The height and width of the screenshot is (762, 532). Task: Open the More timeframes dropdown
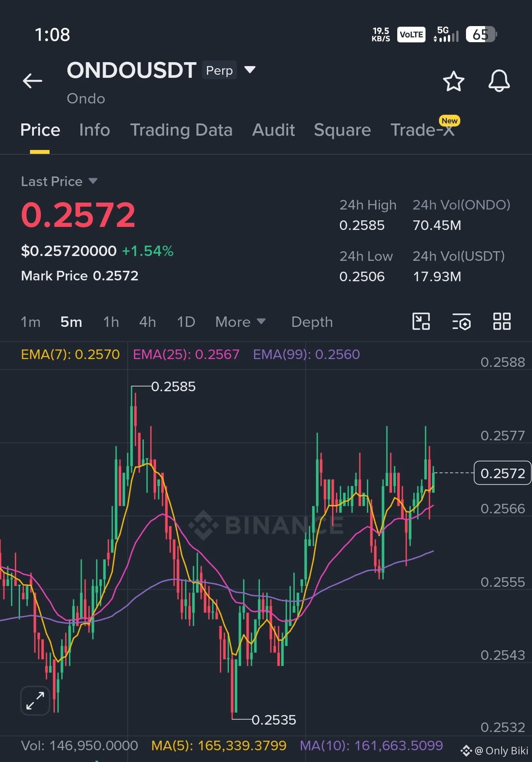(x=240, y=322)
